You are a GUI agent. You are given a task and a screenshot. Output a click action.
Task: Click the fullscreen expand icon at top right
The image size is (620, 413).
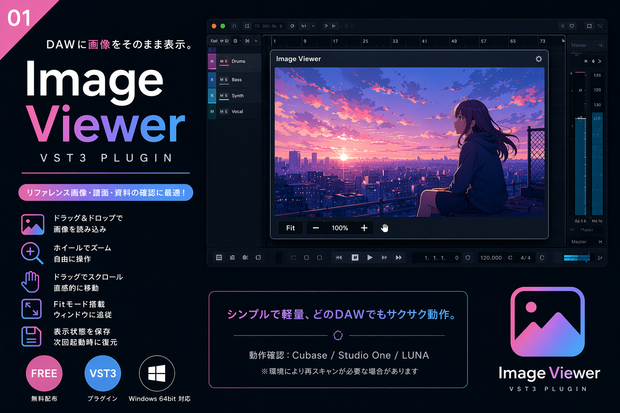[600, 26]
